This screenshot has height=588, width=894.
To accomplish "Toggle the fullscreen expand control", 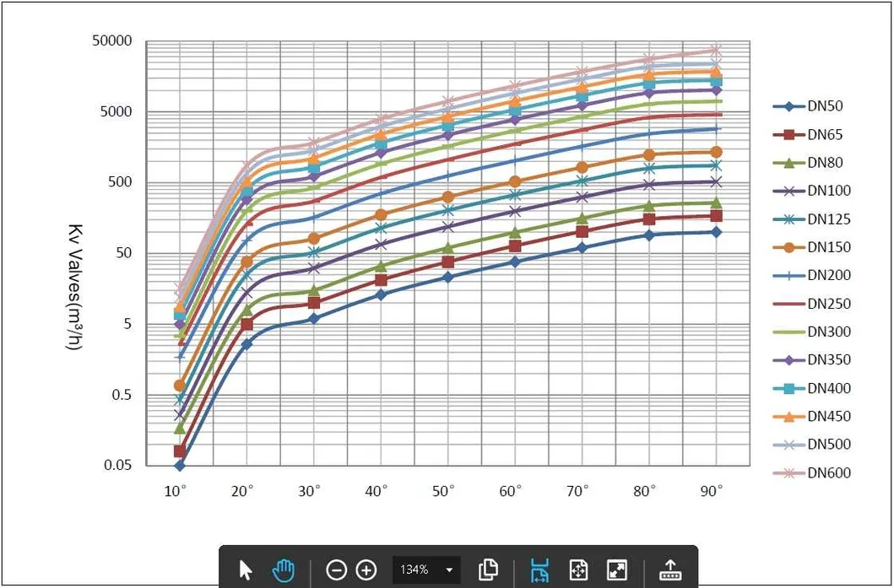I will (x=619, y=570).
